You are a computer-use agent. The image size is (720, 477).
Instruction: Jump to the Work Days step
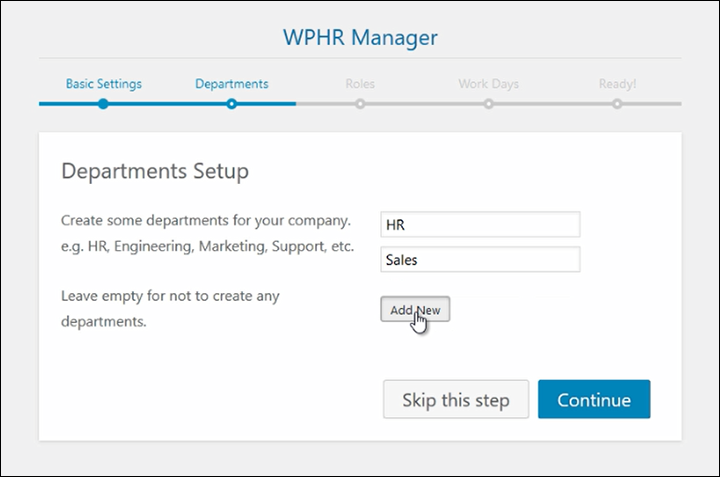(489, 84)
